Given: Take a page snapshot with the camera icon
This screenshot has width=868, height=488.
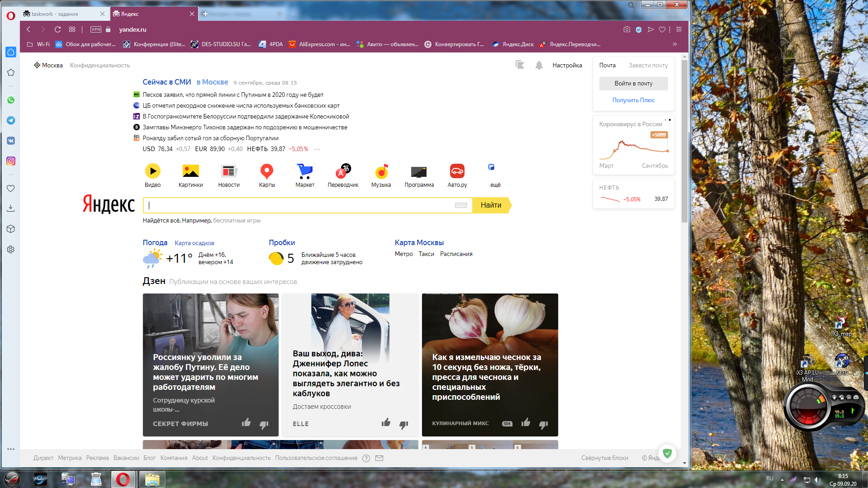Looking at the screenshot, I should 626,29.
